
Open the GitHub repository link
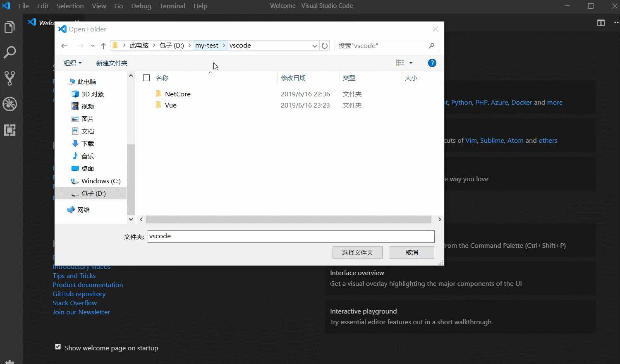tap(79, 294)
